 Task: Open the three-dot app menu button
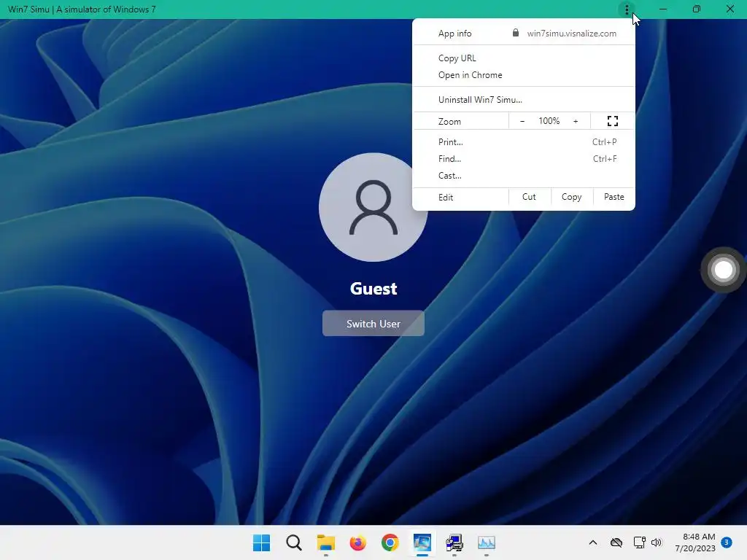[627, 9]
